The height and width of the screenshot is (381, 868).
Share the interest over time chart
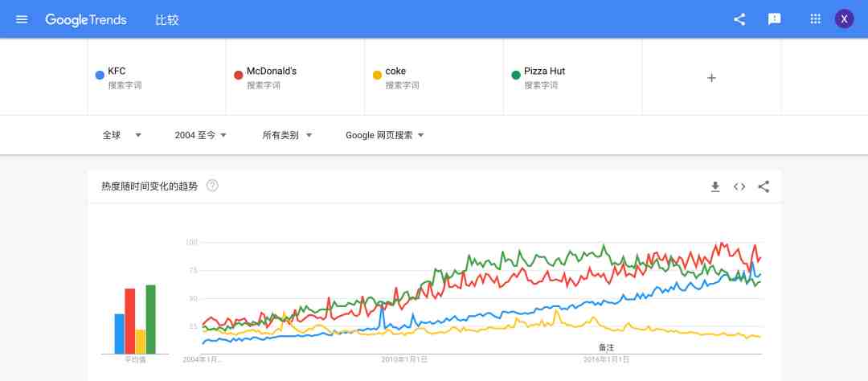[x=764, y=186]
